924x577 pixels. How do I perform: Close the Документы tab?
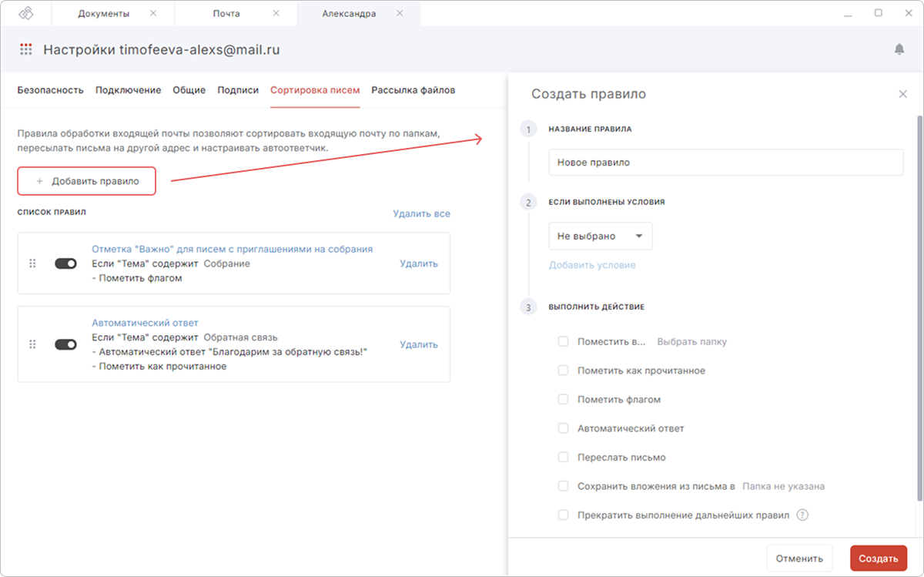(152, 14)
